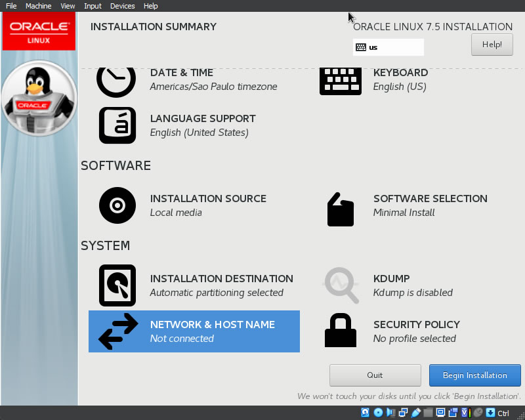
Task: Open the Keyboard layout settings icon
Action: 341,81
